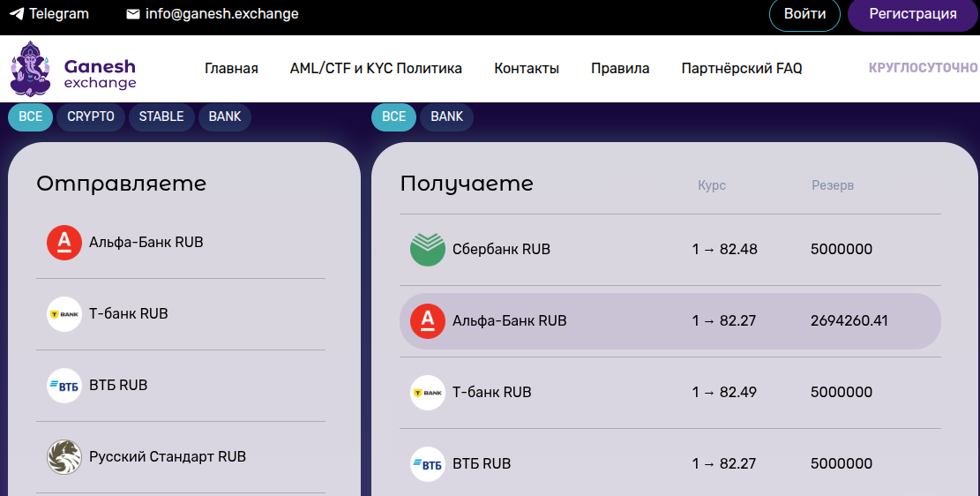This screenshot has width=980, height=496.
Task: Select BANK filter on send side
Action: [225, 117]
